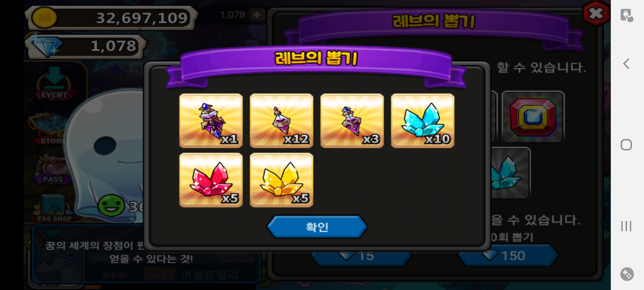The width and height of the screenshot is (644, 290).
Task: Open the game controller tools icon
Action: click(x=627, y=274)
